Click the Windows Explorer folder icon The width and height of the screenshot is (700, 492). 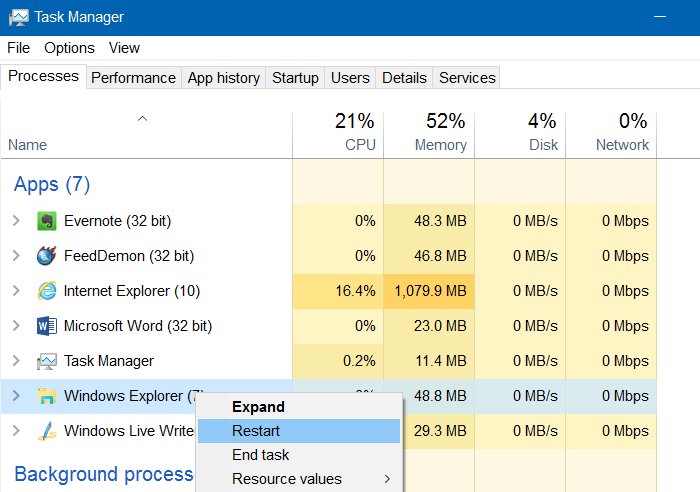coord(46,396)
